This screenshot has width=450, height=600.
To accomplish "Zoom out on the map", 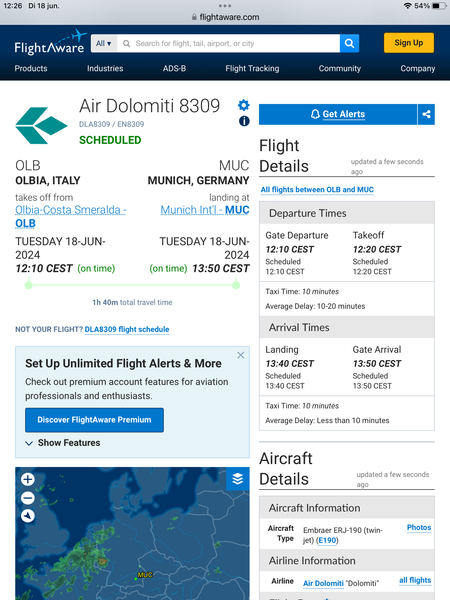I will click(28, 498).
